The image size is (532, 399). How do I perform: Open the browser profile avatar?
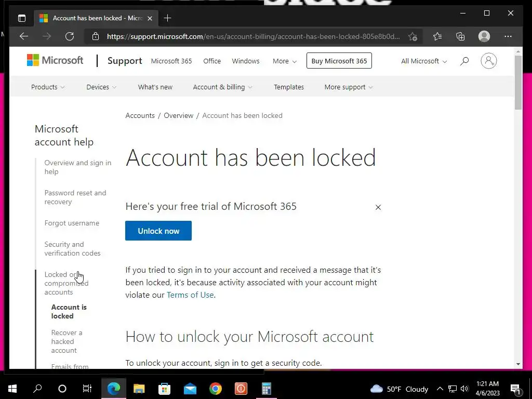coord(484,36)
